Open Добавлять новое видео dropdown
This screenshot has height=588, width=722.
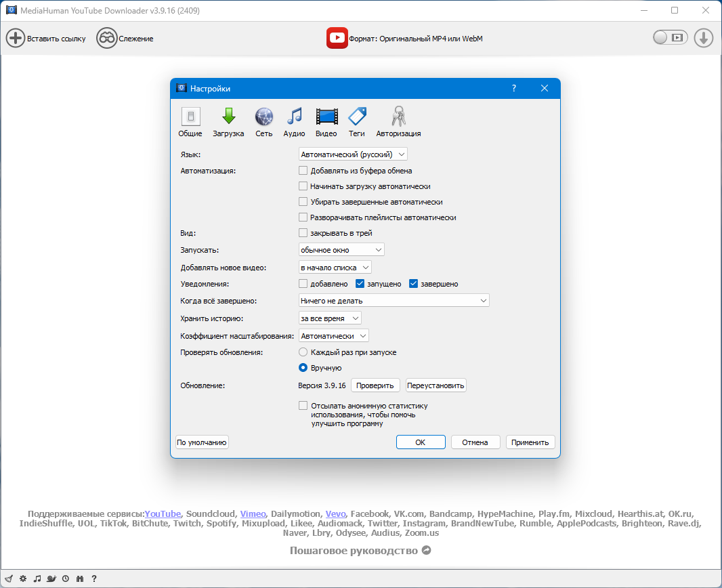pyautogui.click(x=335, y=268)
